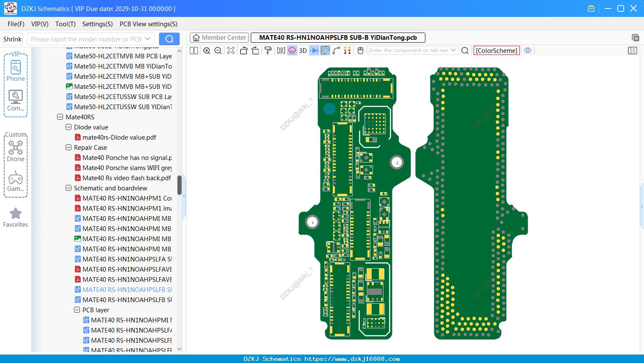This screenshot has width=644, height=363.
Task: Open the VIP(V) menu
Action: [40, 24]
